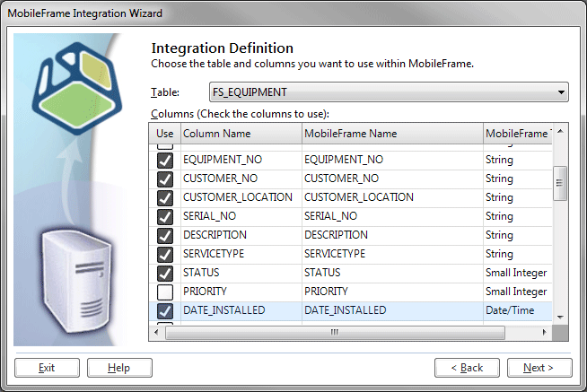
Task: Uncheck the CUSTOMER_NO Use checkbox
Action: pyautogui.click(x=165, y=179)
